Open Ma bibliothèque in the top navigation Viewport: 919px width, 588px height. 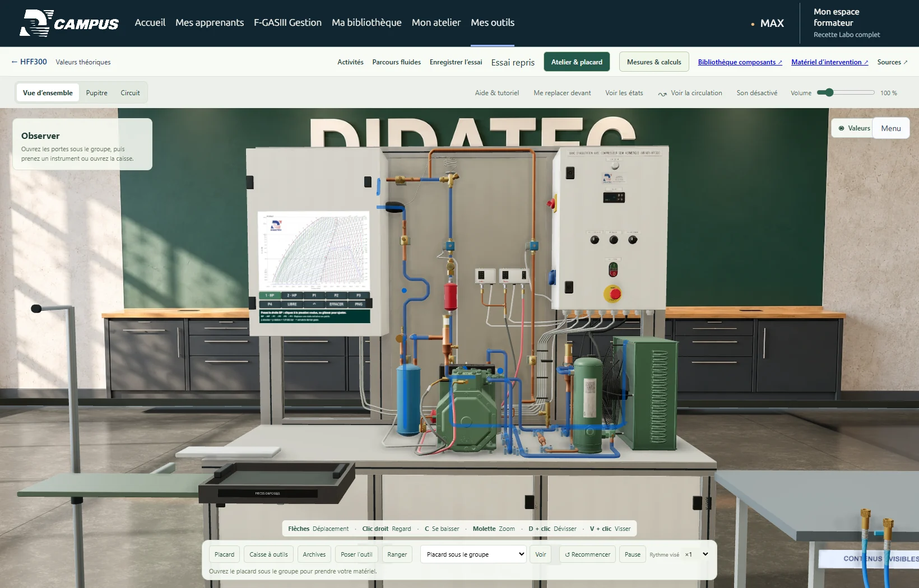(366, 22)
